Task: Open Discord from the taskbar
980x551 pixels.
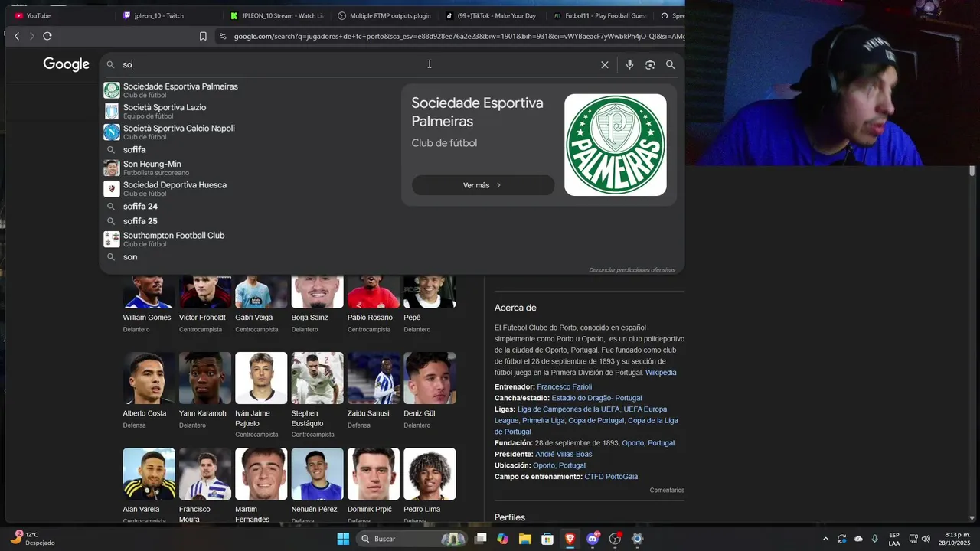Action: tap(593, 539)
